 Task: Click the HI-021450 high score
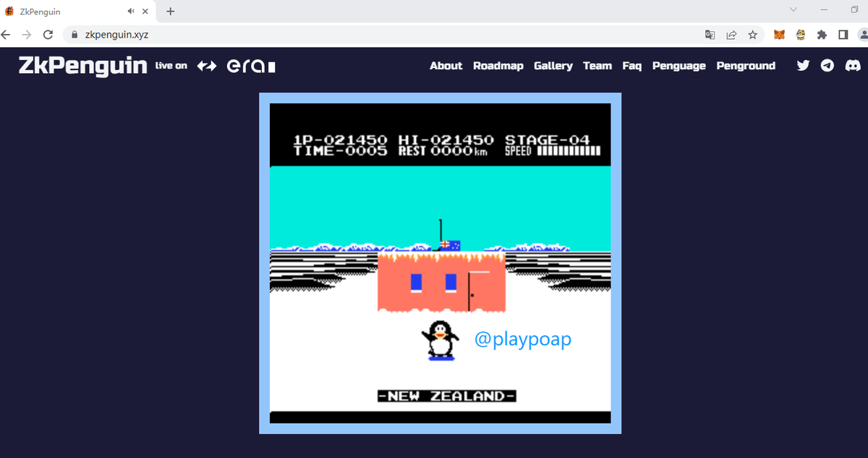[446, 140]
